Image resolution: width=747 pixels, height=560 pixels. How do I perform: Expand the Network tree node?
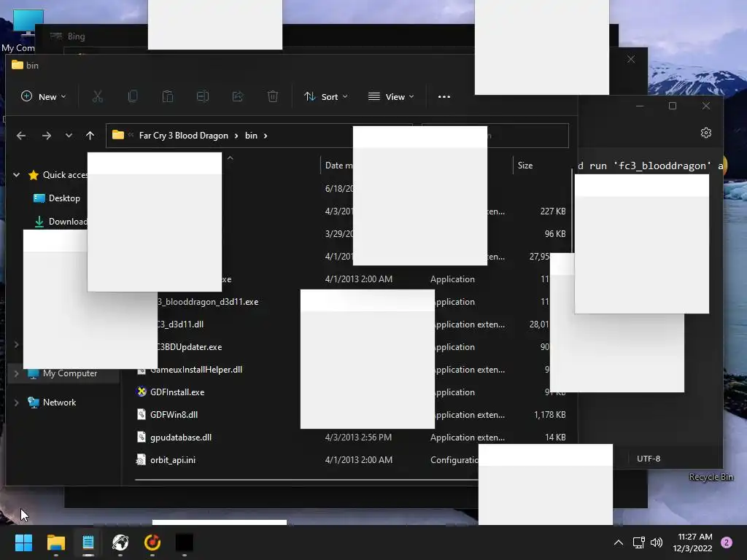point(16,402)
